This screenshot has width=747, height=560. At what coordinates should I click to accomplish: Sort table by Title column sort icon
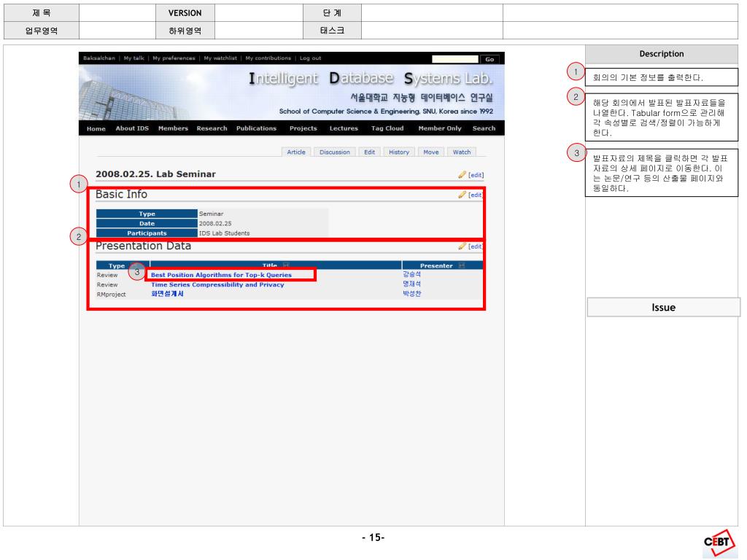[x=286, y=265]
